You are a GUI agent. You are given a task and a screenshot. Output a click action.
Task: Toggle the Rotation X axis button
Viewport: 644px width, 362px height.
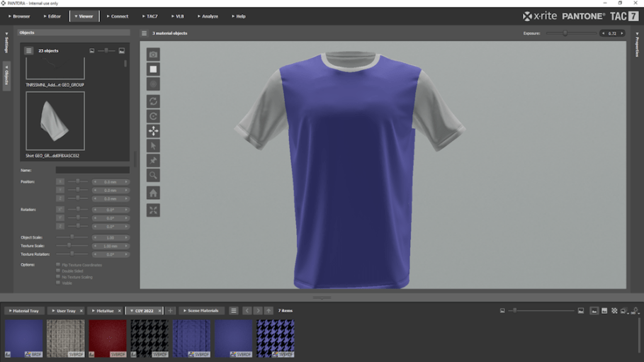(60, 210)
